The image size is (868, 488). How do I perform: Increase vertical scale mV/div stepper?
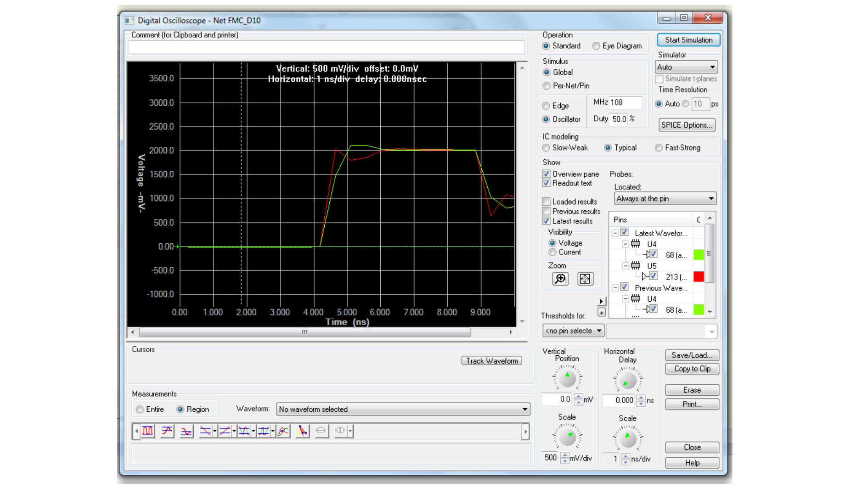click(565, 455)
